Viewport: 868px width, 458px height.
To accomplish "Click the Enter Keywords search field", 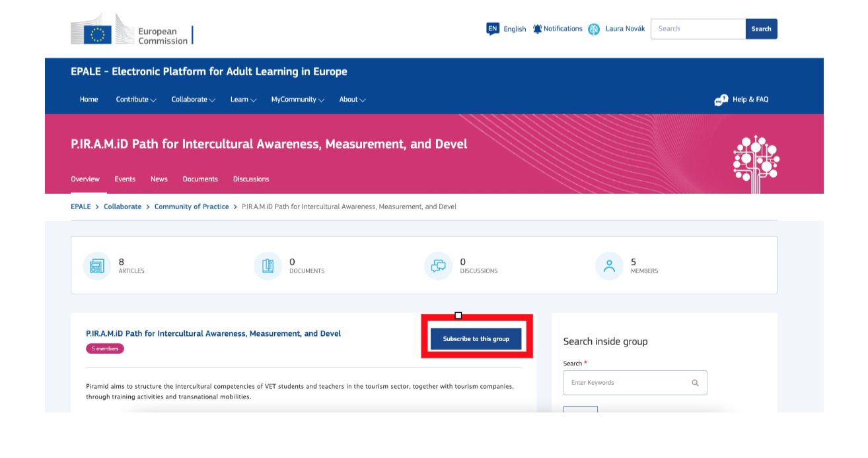I will click(628, 383).
